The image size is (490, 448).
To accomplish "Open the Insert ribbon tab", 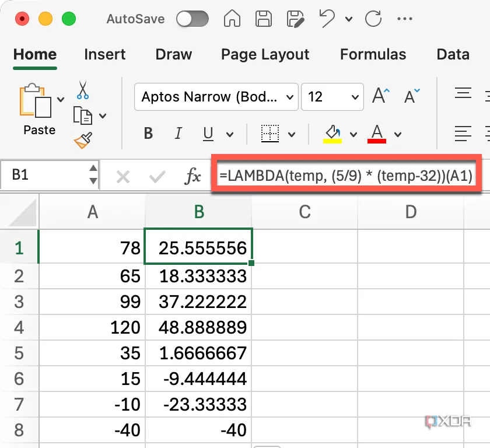I will coord(105,54).
